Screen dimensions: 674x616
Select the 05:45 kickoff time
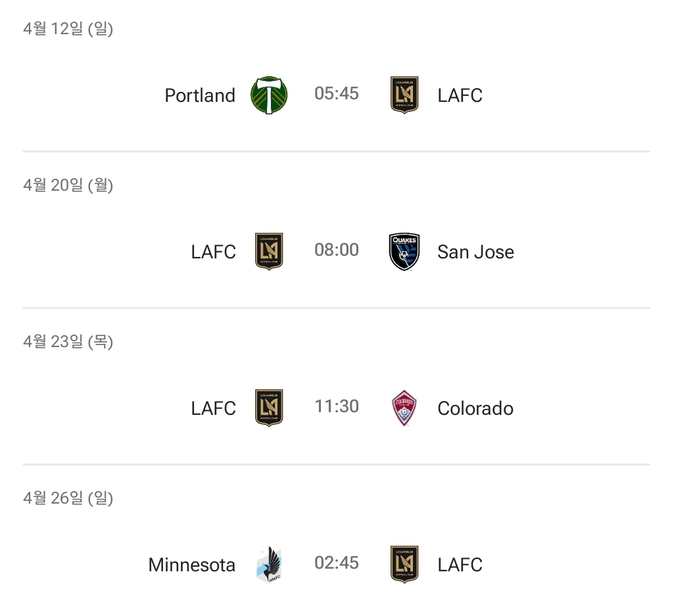337,93
